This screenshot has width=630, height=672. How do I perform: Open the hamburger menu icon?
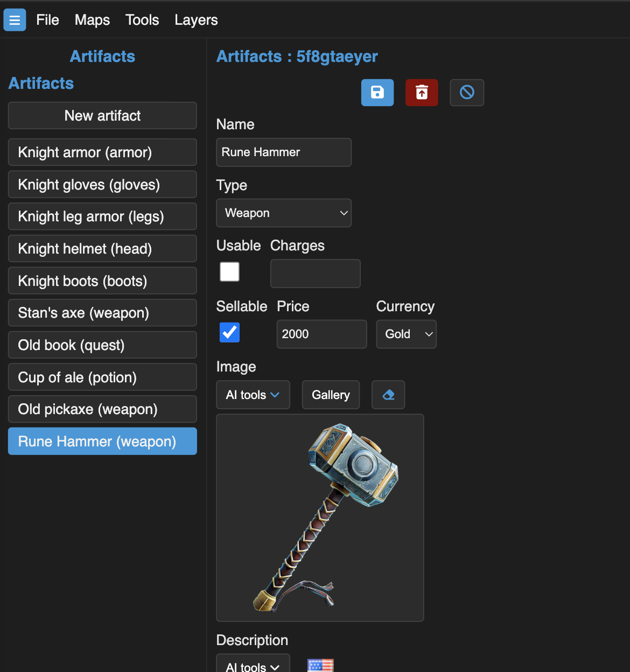click(15, 20)
